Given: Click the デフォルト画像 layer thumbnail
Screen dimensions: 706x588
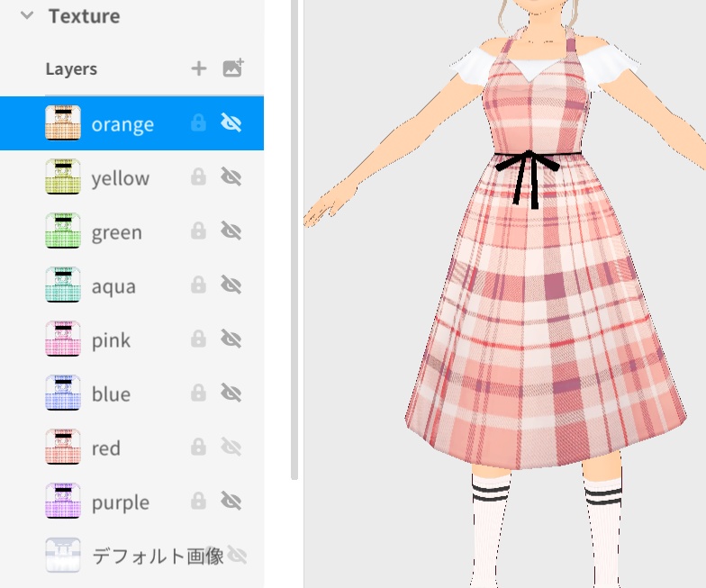Looking at the screenshot, I should pos(63,555).
